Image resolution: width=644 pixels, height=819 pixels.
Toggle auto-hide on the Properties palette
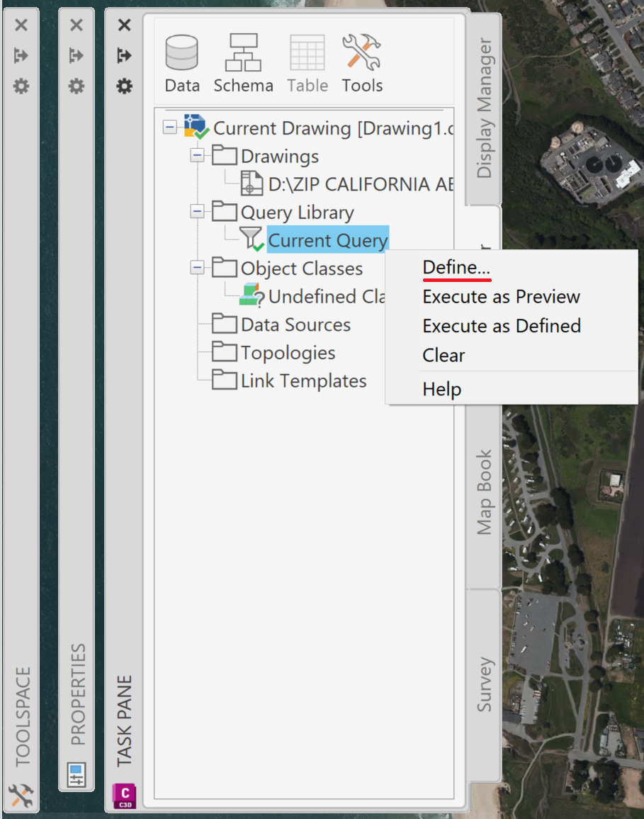click(76, 55)
